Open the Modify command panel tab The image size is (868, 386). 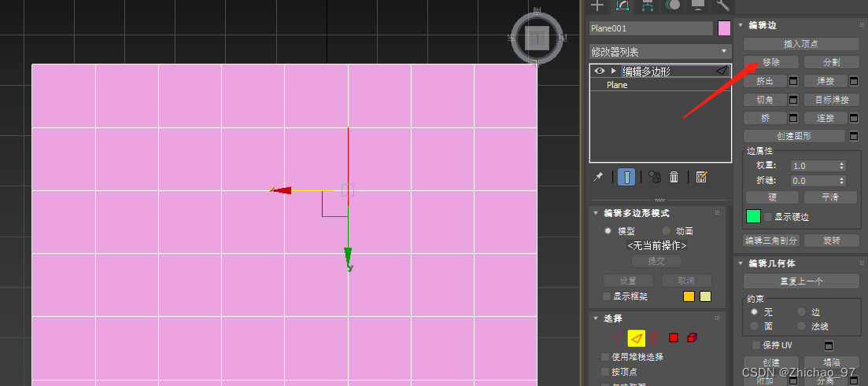(622, 6)
